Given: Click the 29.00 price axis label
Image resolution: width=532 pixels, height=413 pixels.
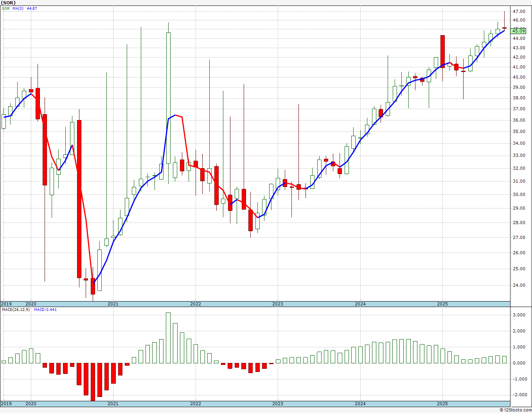Looking at the screenshot, I should pyautogui.click(x=519, y=208).
